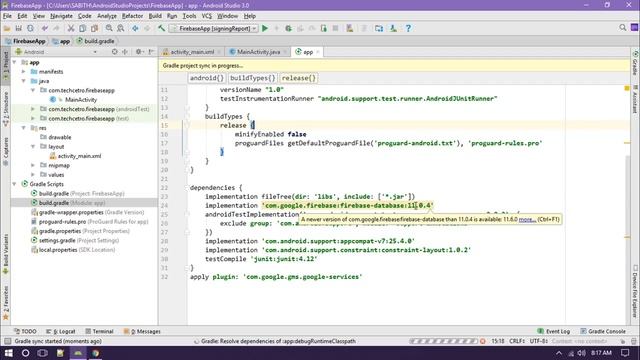Click the Synchronize toolbar icon
This screenshot has width=640, height=360.
point(30,28)
